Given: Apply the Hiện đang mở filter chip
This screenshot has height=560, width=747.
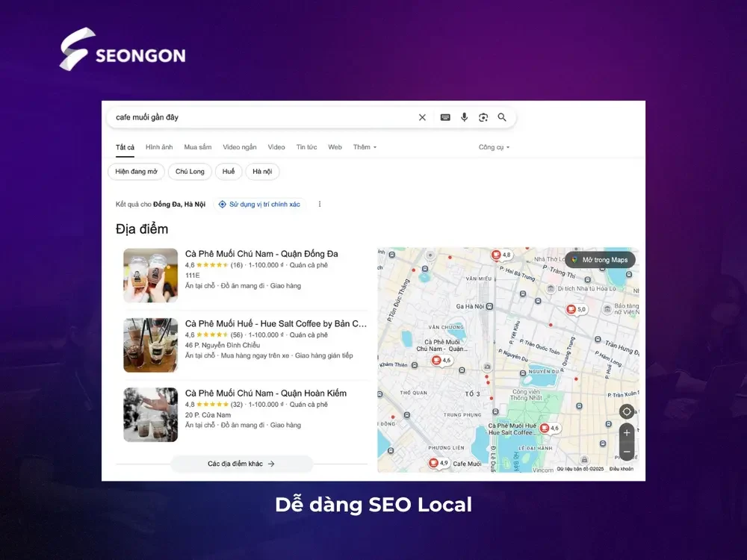Looking at the screenshot, I should click(x=136, y=172).
